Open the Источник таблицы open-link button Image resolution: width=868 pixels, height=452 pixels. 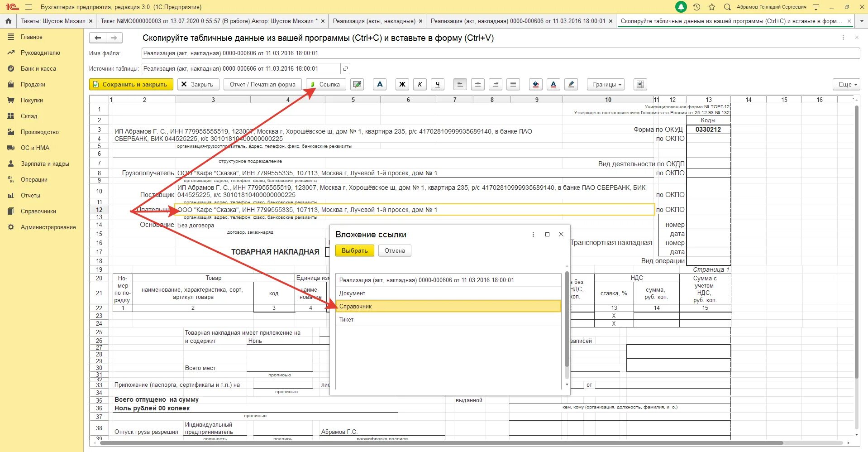(345, 68)
